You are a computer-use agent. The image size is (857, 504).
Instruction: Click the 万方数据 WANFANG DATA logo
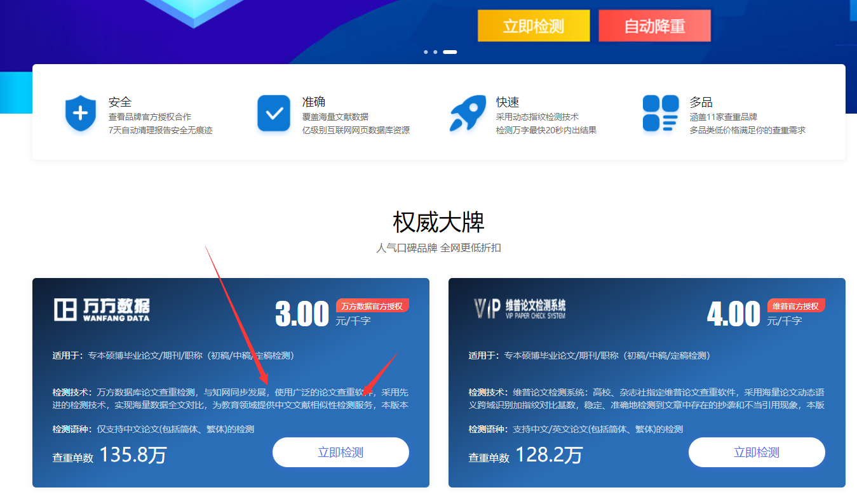click(102, 309)
